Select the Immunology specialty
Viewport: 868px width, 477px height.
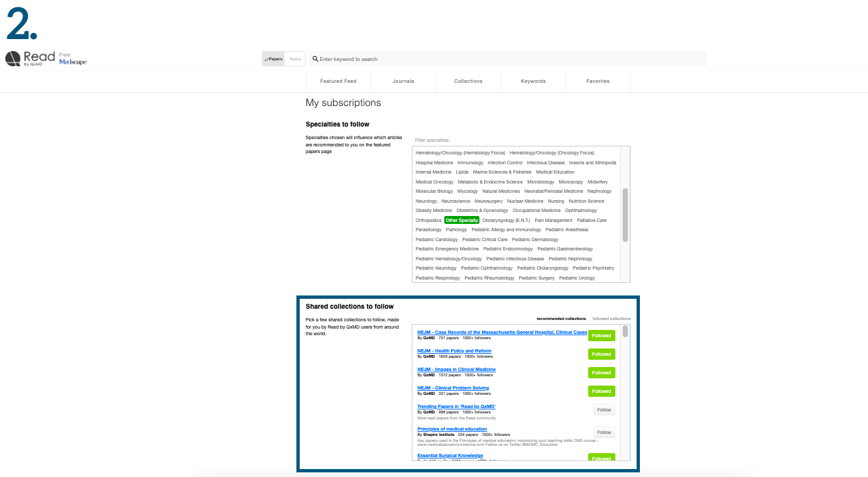[x=470, y=162]
